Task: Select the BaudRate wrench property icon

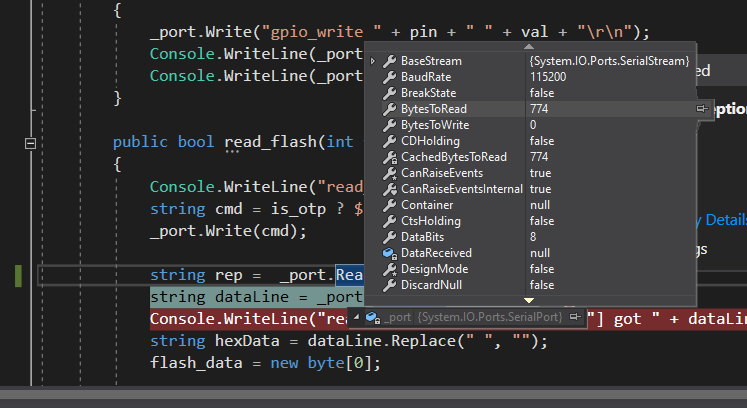Action: (x=390, y=77)
